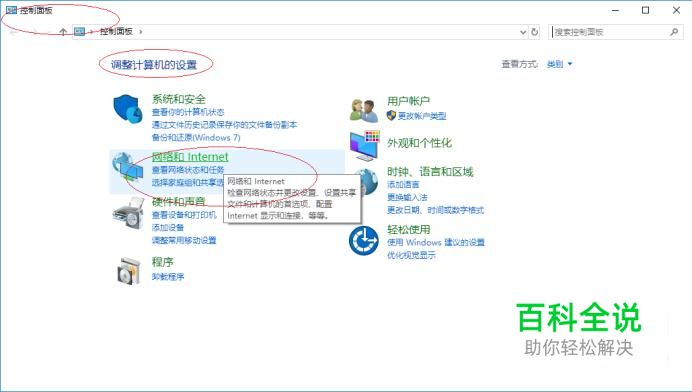Click 查看设备和打印机 link
The height and width of the screenshot is (392, 692).
click(184, 215)
